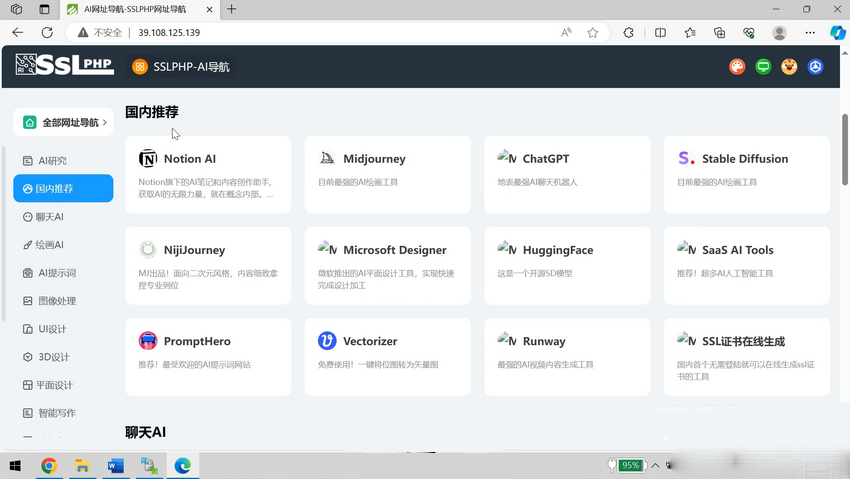
Task: Open Word from the Windows taskbar
Action: pyautogui.click(x=115, y=466)
